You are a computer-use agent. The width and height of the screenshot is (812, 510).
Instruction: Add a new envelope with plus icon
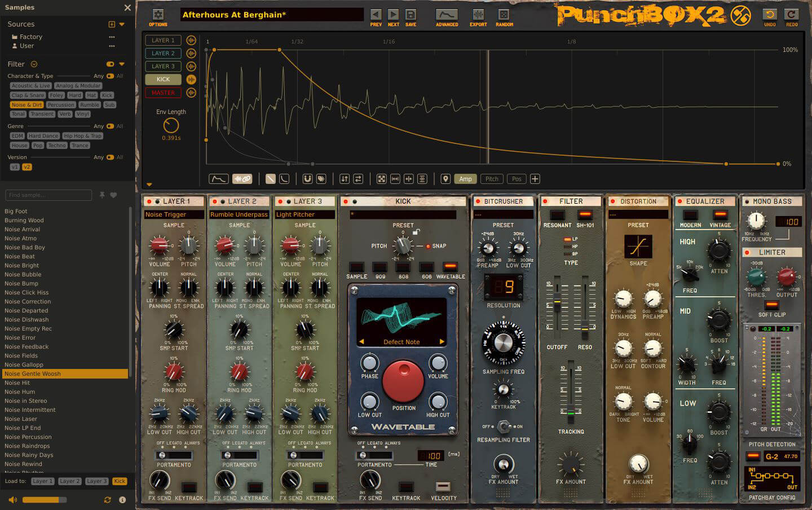coord(535,179)
